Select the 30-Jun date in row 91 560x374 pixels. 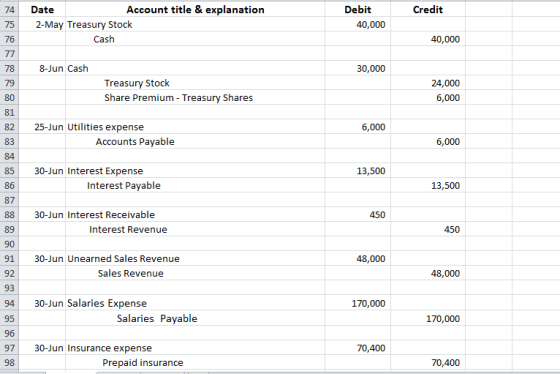click(x=42, y=259)
